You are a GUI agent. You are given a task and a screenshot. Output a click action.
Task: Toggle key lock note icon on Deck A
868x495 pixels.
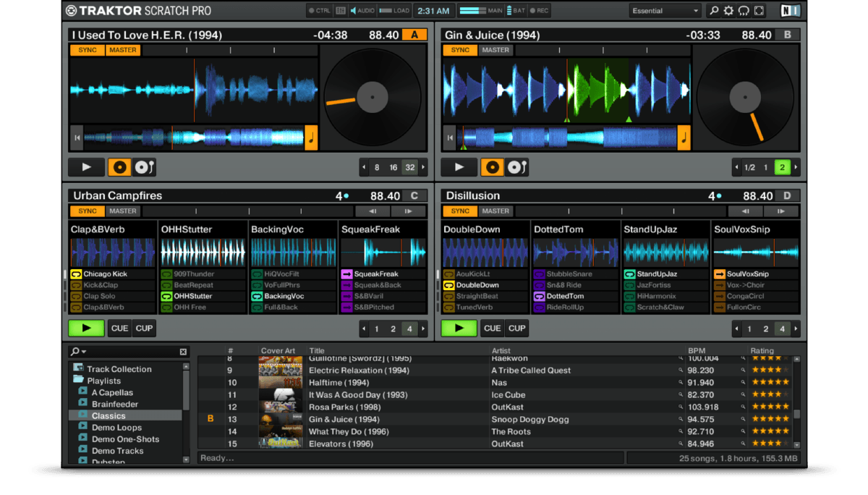tap(311, 137)
